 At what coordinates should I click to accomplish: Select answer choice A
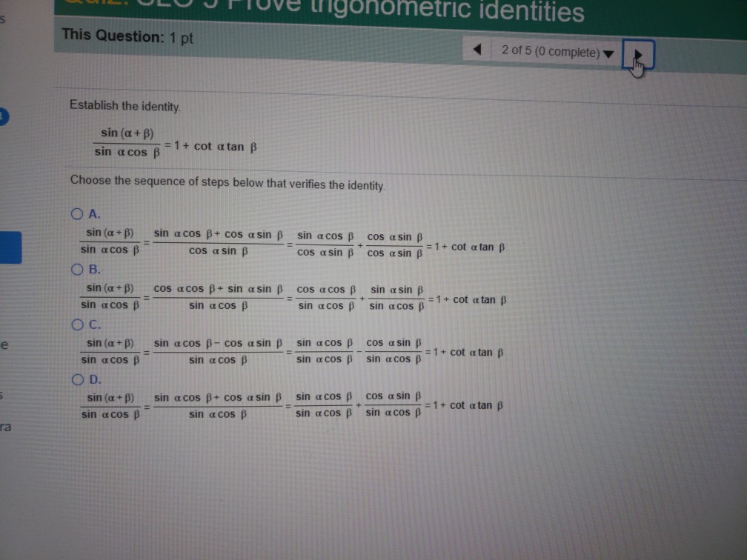coord(76,213)
